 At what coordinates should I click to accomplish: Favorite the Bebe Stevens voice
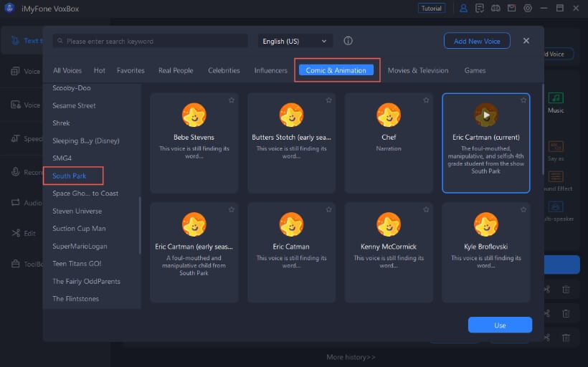tap(232, 100)
